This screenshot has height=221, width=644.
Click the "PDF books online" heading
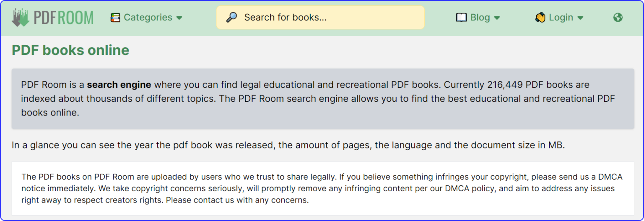[x=70, y=50]
